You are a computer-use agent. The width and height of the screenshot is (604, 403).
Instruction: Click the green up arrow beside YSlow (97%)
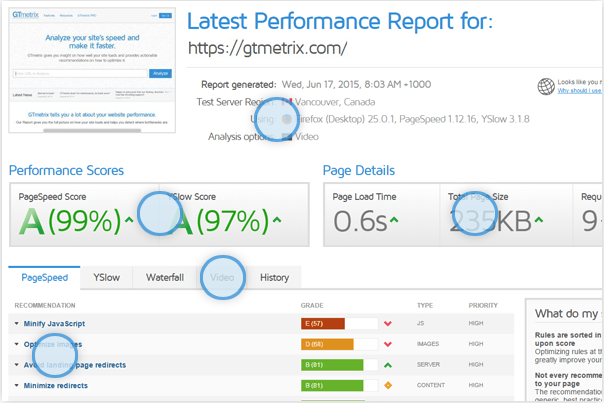277,220
